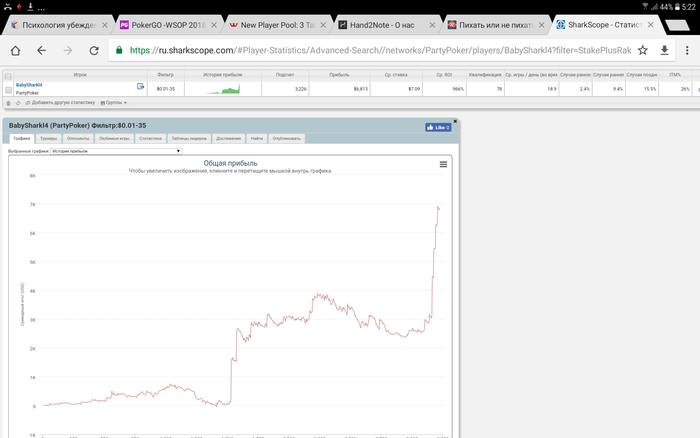
Task: Open the Найти tab
Action: pos(257,138)
